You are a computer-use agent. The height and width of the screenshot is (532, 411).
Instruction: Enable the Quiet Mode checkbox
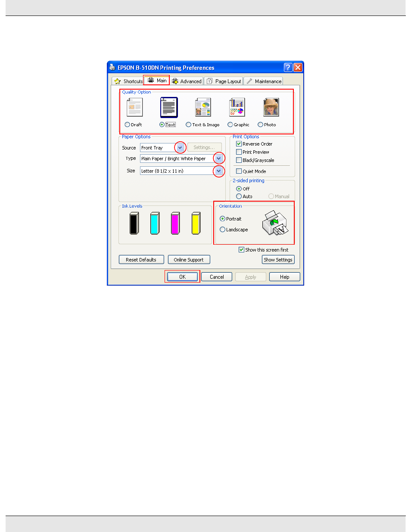pyautogui.click(x=239, y=171)
